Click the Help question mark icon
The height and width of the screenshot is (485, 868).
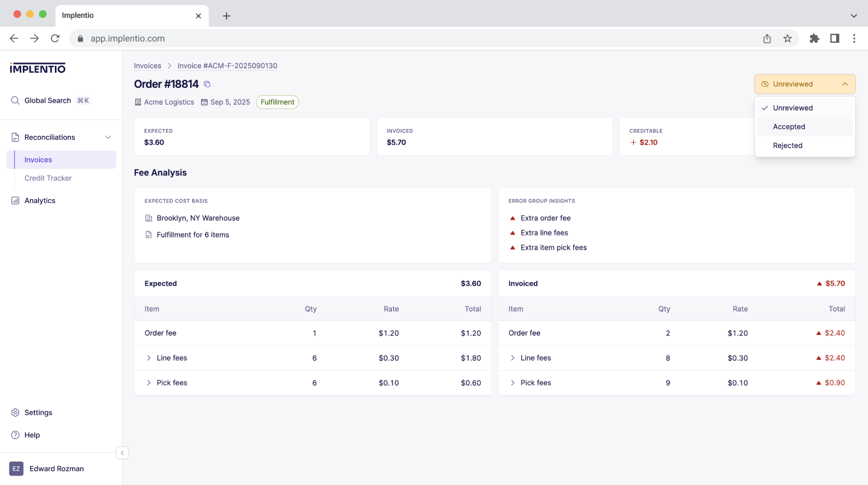pos(15,435)
